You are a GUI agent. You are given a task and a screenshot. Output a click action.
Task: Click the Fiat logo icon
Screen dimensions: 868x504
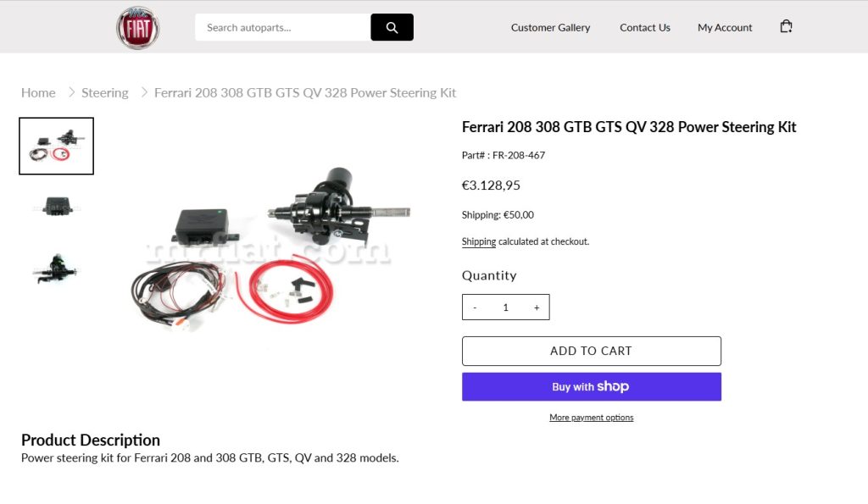137,28
